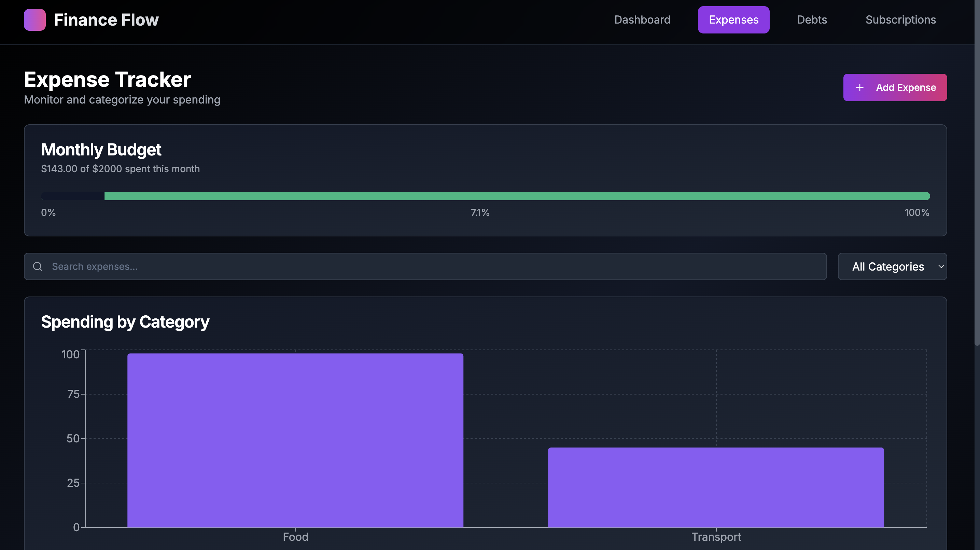Screen dimensions: 980x550
Task: Click the plus icon on Add Expense
Action: (859, 87)
